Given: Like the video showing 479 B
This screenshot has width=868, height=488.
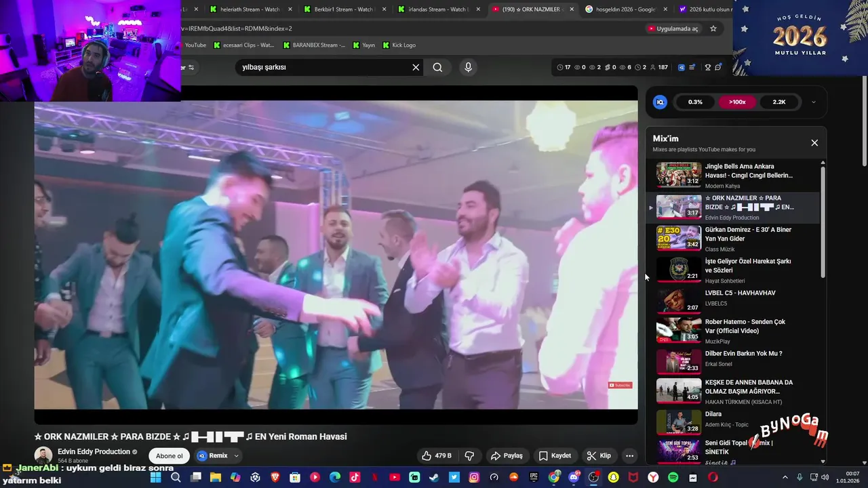Looking at the screenshot, I should coord(437,455).
